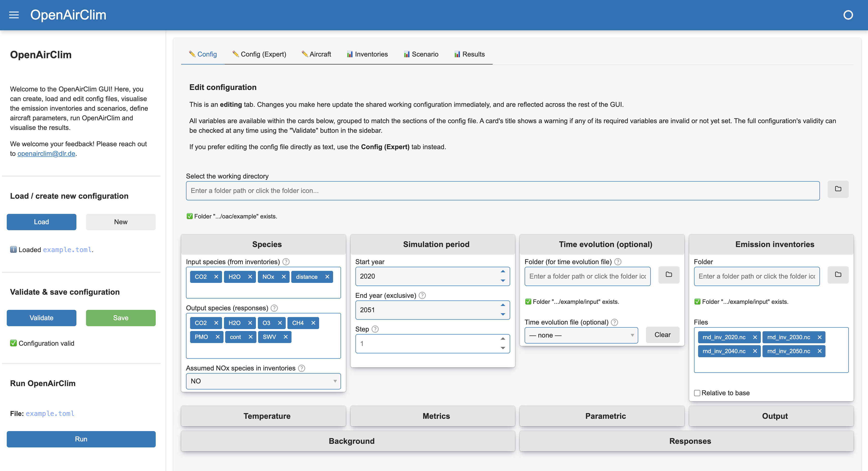Open the openairclim@dlr.de email link
Image resolution: width=868 pixels, height=471 pixels.
[46, 153]
